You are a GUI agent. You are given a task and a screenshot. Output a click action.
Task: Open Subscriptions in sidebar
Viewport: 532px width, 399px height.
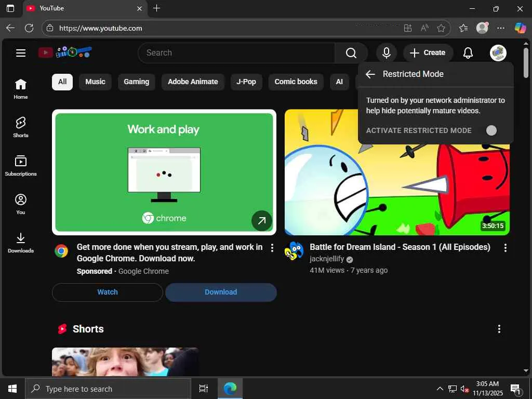[x=21, y=166]
